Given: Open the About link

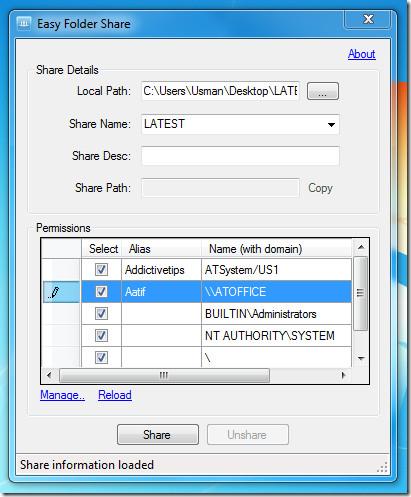Looking at the screenshot, I should (362, 54).
